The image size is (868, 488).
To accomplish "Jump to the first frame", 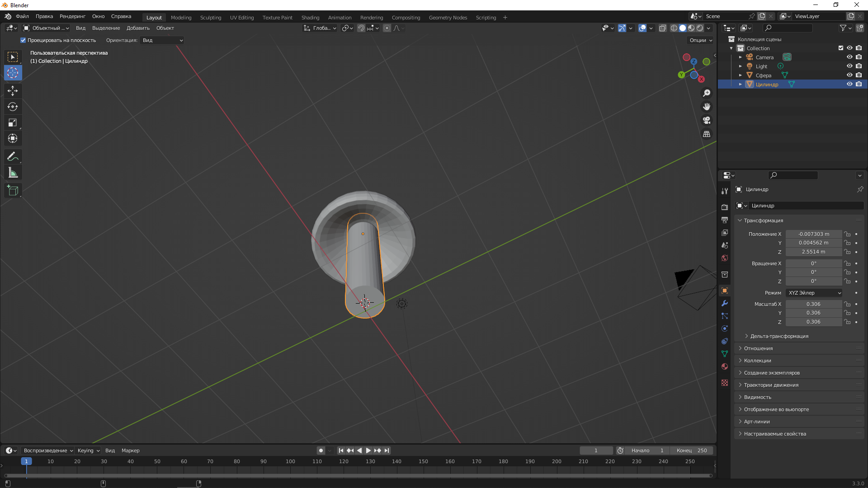I will 341,450.
